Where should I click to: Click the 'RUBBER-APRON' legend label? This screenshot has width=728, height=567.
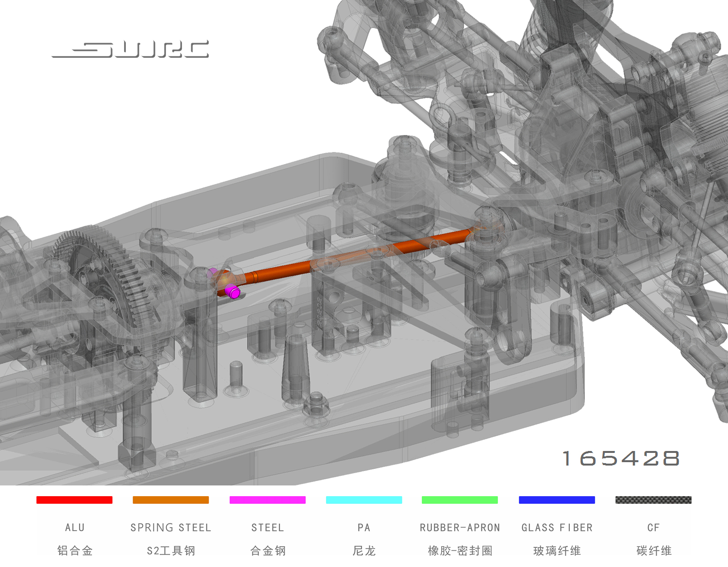click(460, 528)
